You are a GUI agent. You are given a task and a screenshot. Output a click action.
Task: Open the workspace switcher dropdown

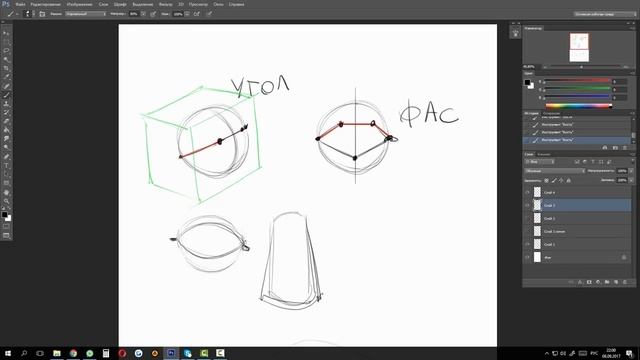[x=605, y=14]
